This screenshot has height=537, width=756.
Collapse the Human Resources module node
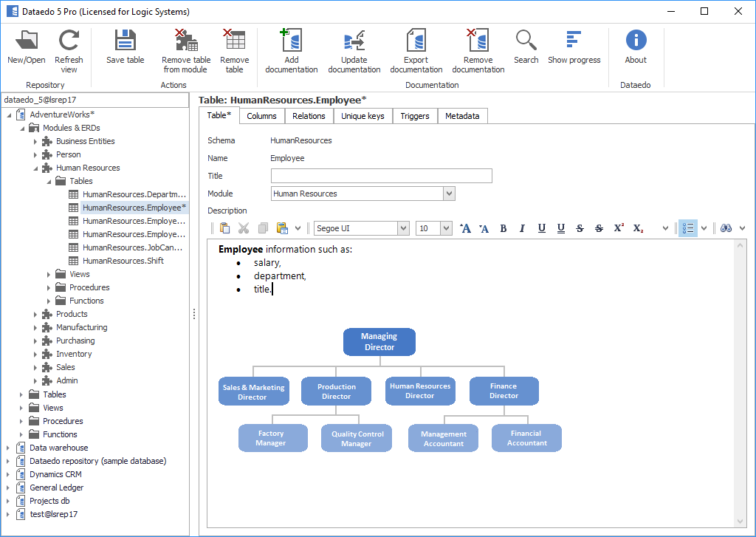tap(35, 168)
